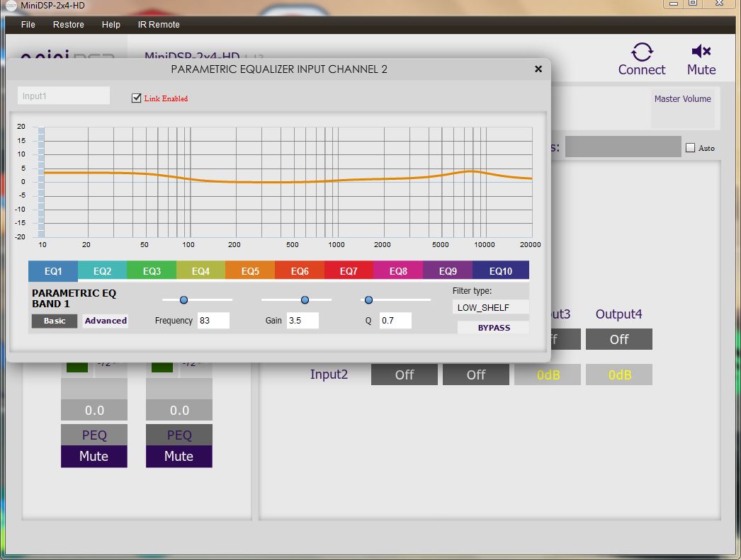
Task: Select the EQ2 band tab
Action: click(x=103, y=271)
